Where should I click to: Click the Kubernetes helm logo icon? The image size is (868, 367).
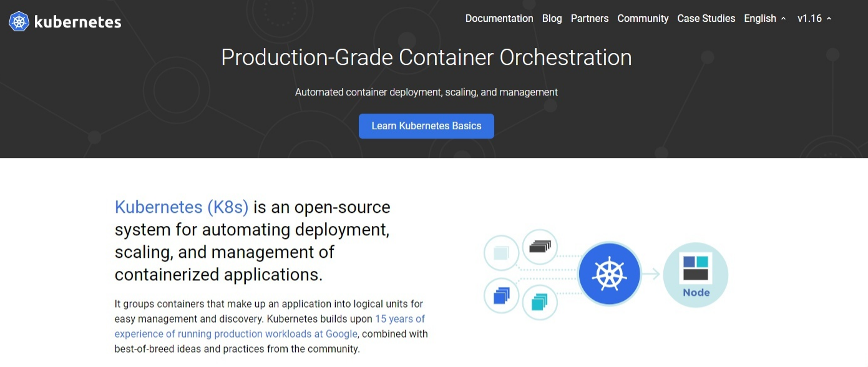[19, 22]
